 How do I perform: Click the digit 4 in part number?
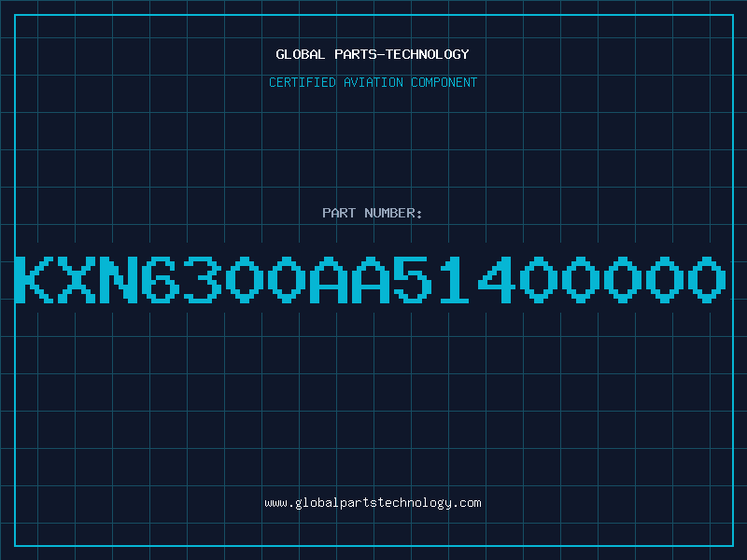tap(497, 279)
